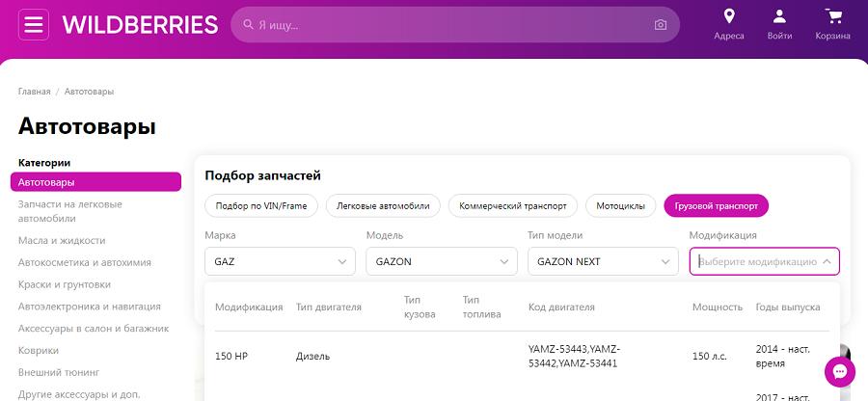The height and width of the screenshot is (401, 868).
Task: Open Марка dropdown showing GAZ
Action: (x=280, y=261)
